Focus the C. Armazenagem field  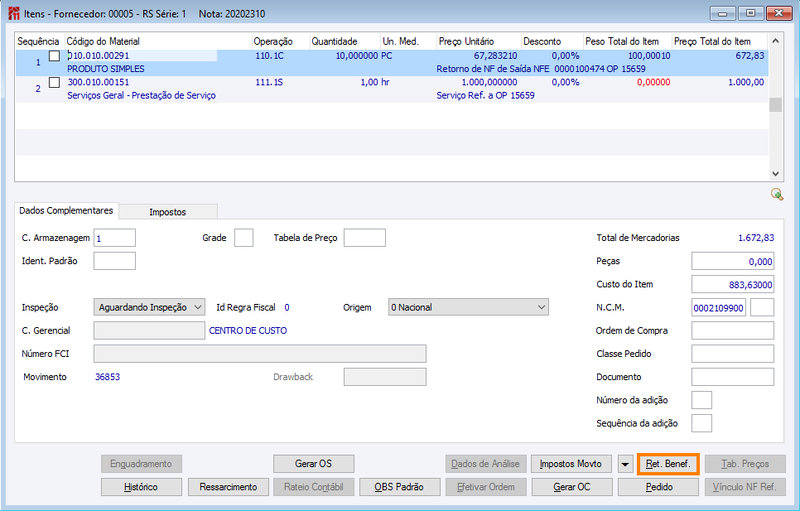[x=114, y=238]
